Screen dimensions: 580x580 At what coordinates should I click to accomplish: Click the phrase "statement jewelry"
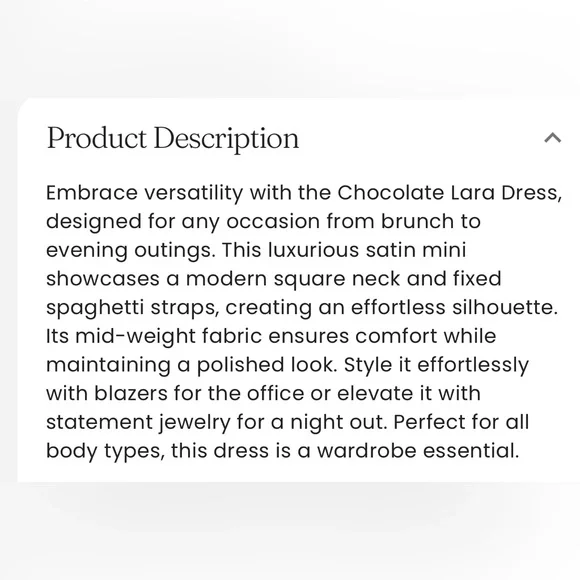tap(138, 423)
